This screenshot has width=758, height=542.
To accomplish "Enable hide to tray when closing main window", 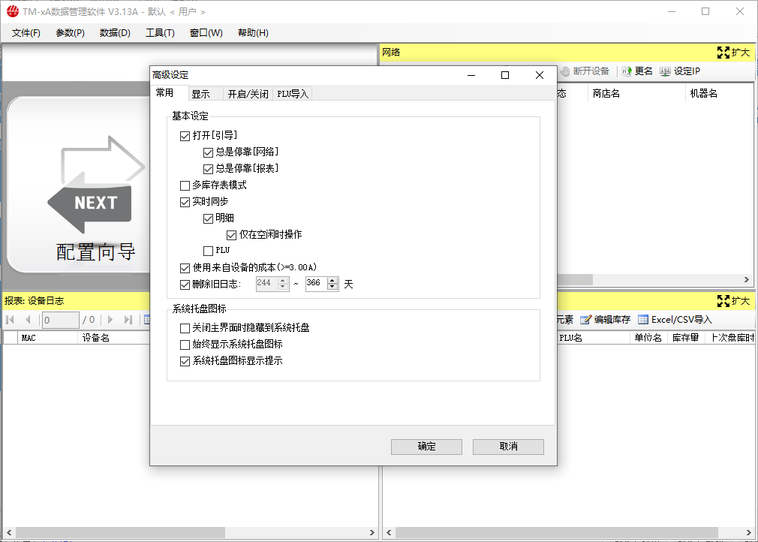I will click(185, 328).
